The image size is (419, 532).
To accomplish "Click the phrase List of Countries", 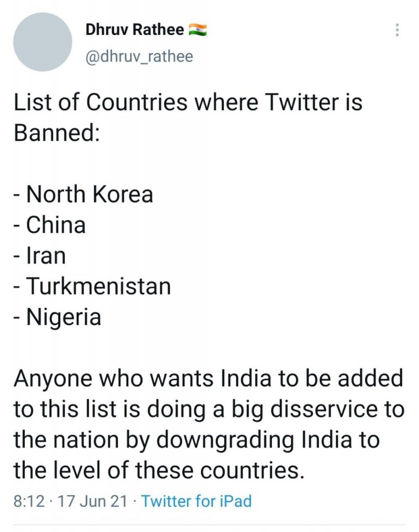I will coord(100,103).
